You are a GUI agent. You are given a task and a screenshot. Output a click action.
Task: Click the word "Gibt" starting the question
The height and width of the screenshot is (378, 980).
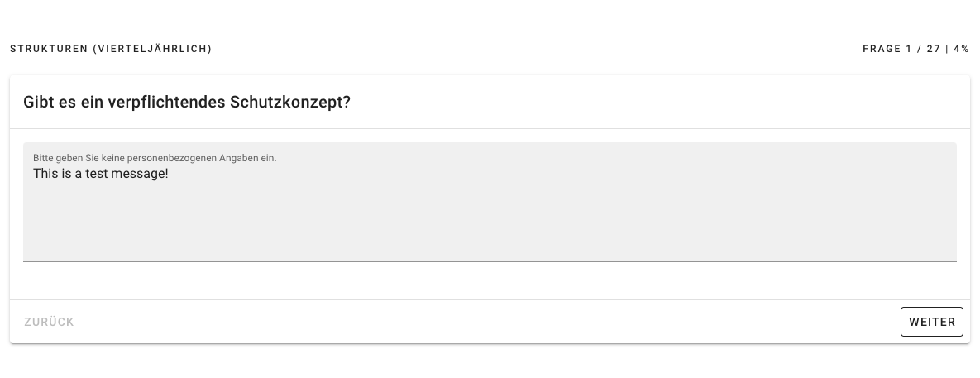coord(38,102)
